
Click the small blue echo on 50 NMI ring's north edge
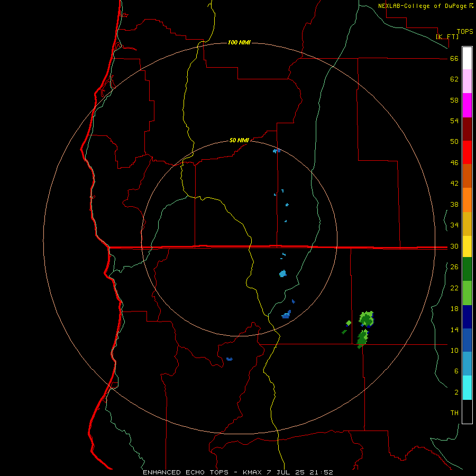tap(276, 151)
